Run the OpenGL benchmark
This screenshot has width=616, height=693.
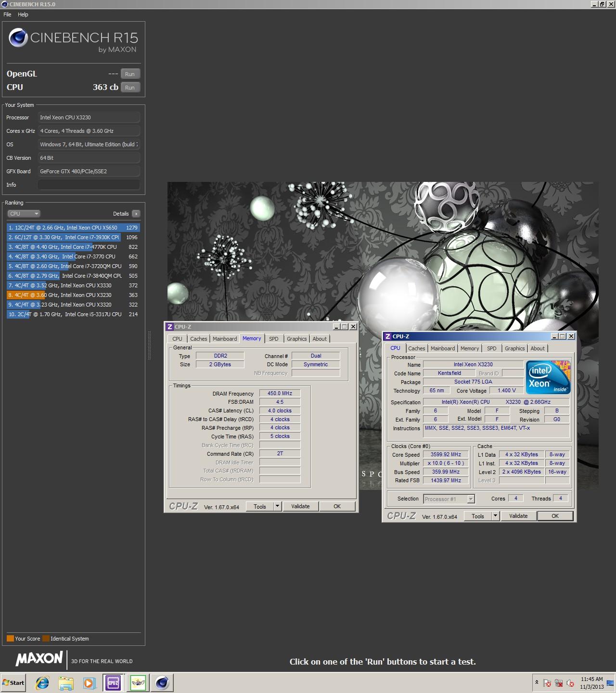[x=130, y=74]
